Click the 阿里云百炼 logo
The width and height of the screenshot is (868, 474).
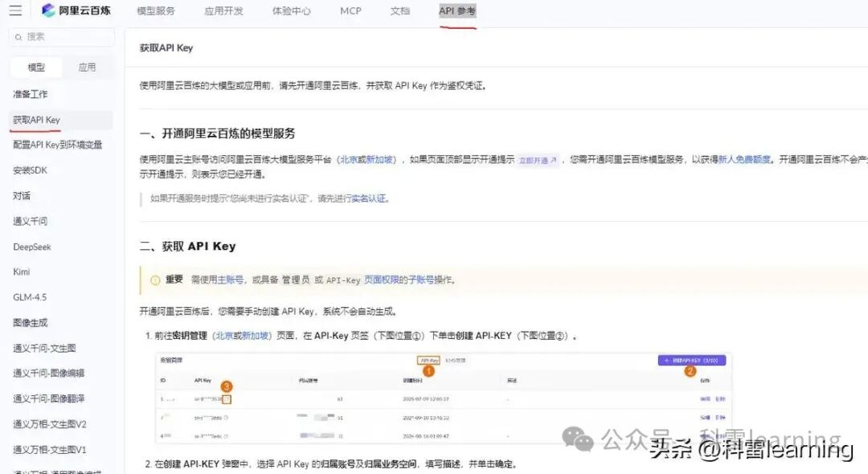pos(76,10)
